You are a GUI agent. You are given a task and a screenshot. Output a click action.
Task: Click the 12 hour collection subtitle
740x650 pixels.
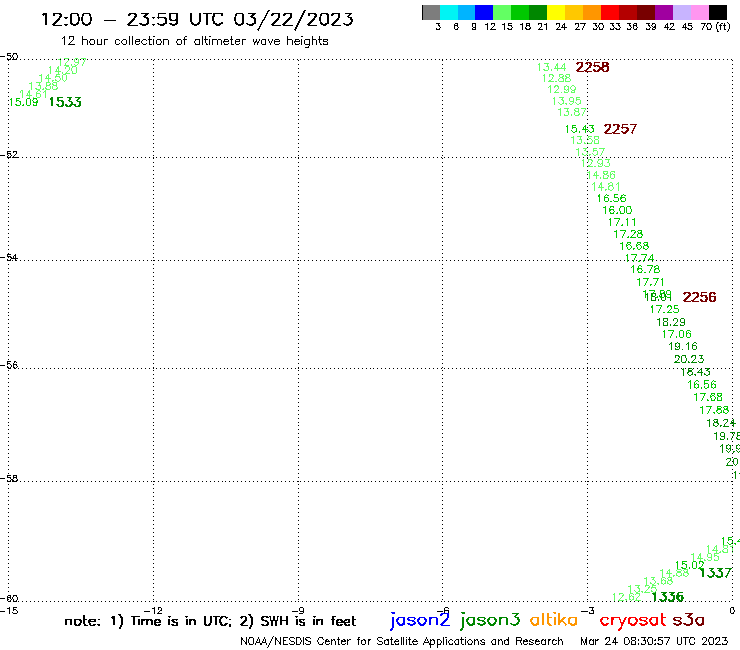pyautogui.click(x=194, y=41)
